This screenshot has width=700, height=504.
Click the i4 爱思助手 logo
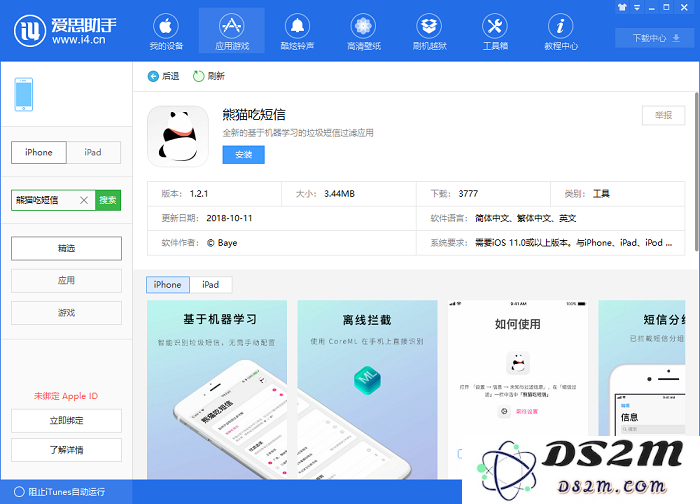coord(65,31)
